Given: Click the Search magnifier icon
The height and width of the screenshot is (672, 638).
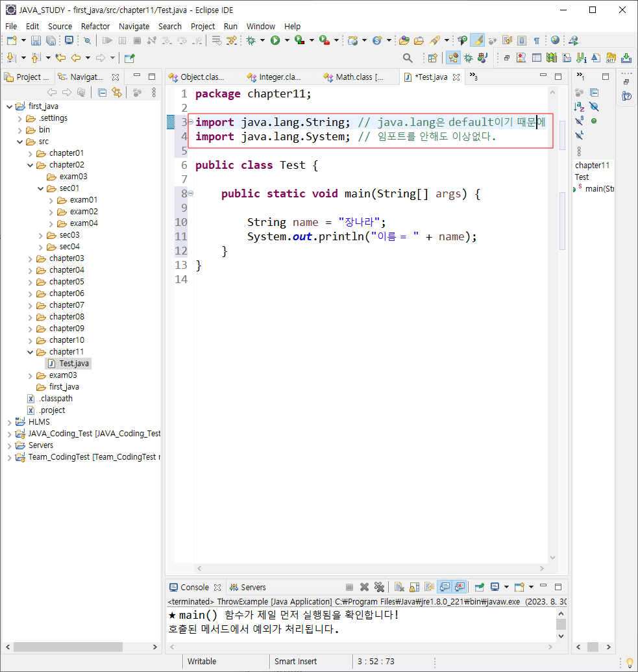Looking at the screenshot, I should click(408, 58).
